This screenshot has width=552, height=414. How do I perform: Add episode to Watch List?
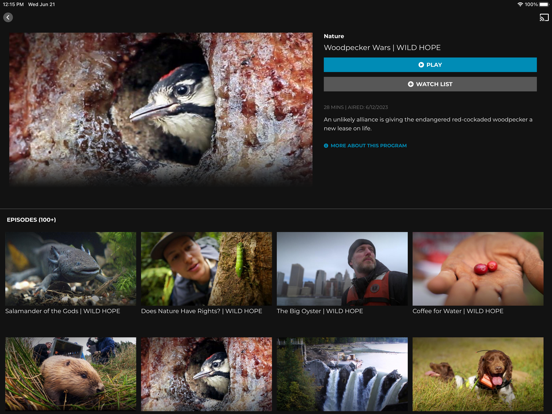click(430, 84)
